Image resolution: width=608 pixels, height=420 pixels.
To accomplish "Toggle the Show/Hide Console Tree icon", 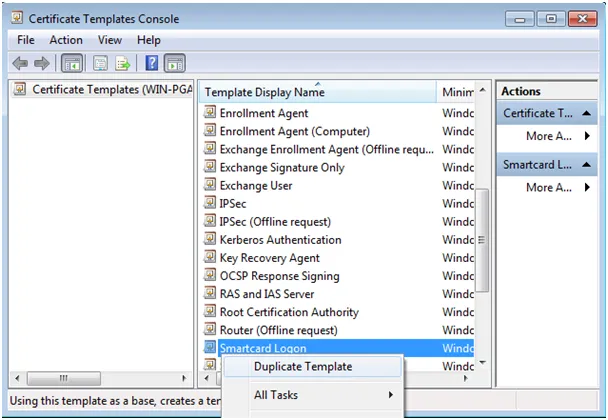I will point(72,63).
